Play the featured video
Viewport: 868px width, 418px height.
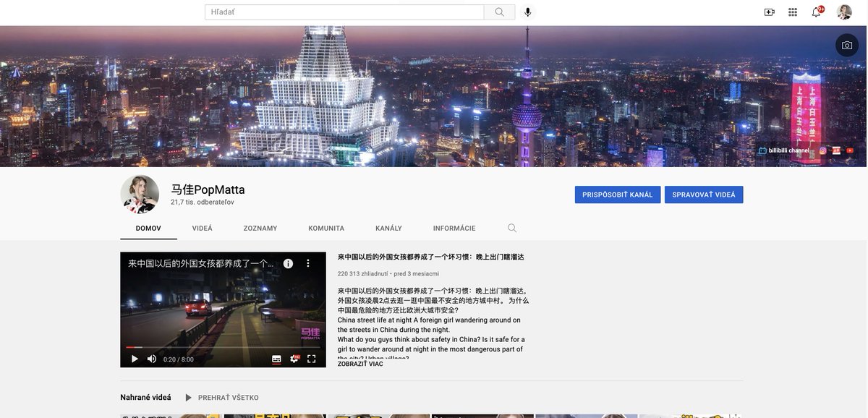coord(135,359)
